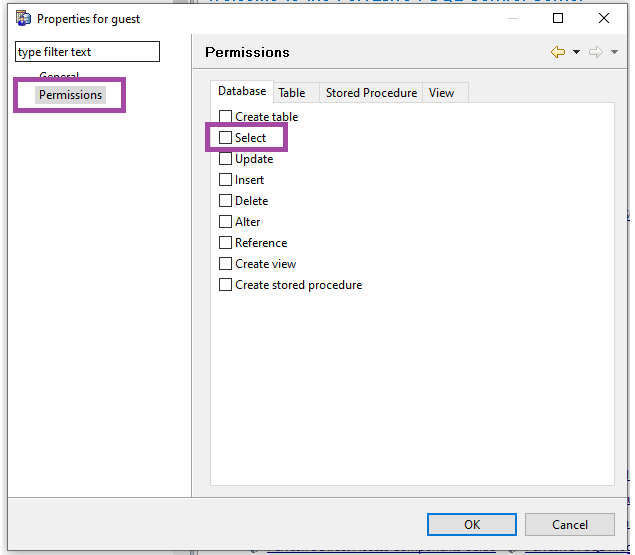The width and height of the screenshot is (635, 555).
Task: Switch to the Table tab
Action: point(292,93)
